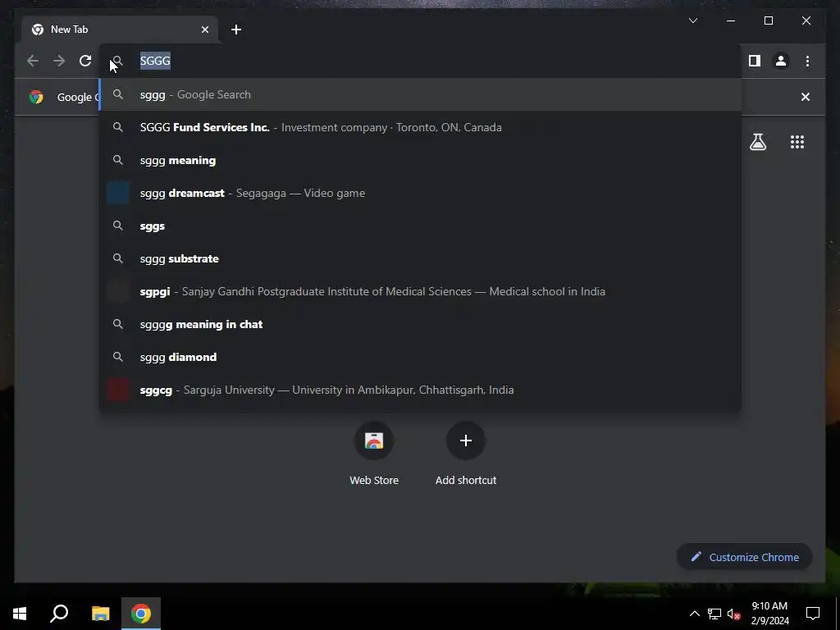Open Chrome's three-dot menu
840x630 pixels.
coord(807,61)
